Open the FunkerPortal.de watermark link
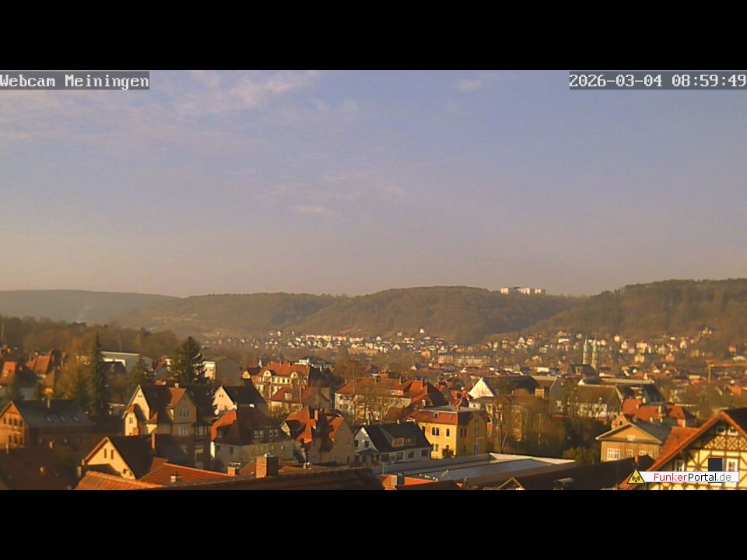This screenshot has height=560, width=747. [691, 477]
